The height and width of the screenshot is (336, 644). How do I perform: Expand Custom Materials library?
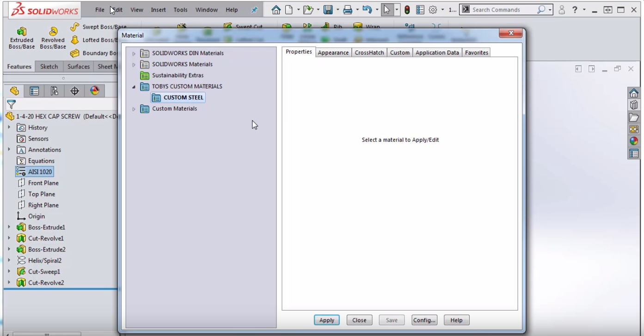tap(134, 109)
